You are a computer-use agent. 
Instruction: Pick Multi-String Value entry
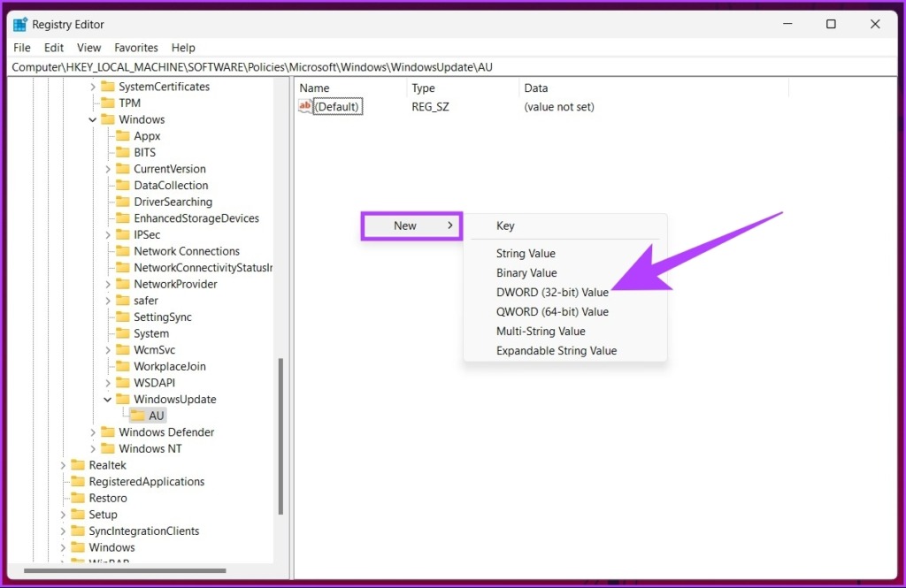point(541,332)
